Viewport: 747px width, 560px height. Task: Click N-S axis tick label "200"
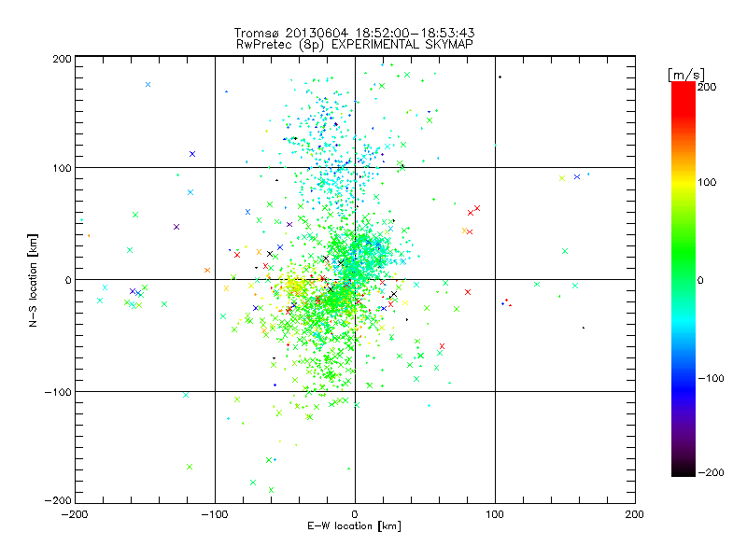pos(62,59)
